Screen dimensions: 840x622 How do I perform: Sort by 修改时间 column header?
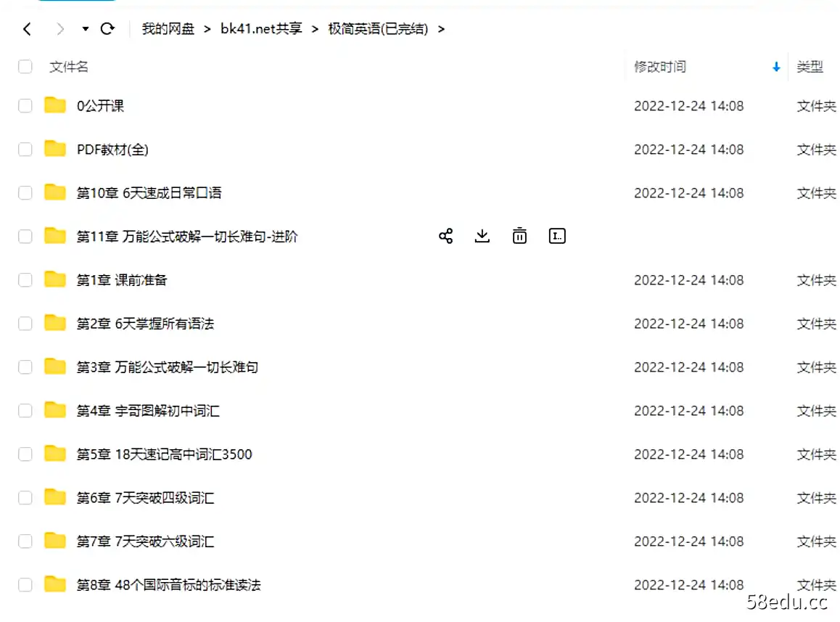(x=660, y=67)
